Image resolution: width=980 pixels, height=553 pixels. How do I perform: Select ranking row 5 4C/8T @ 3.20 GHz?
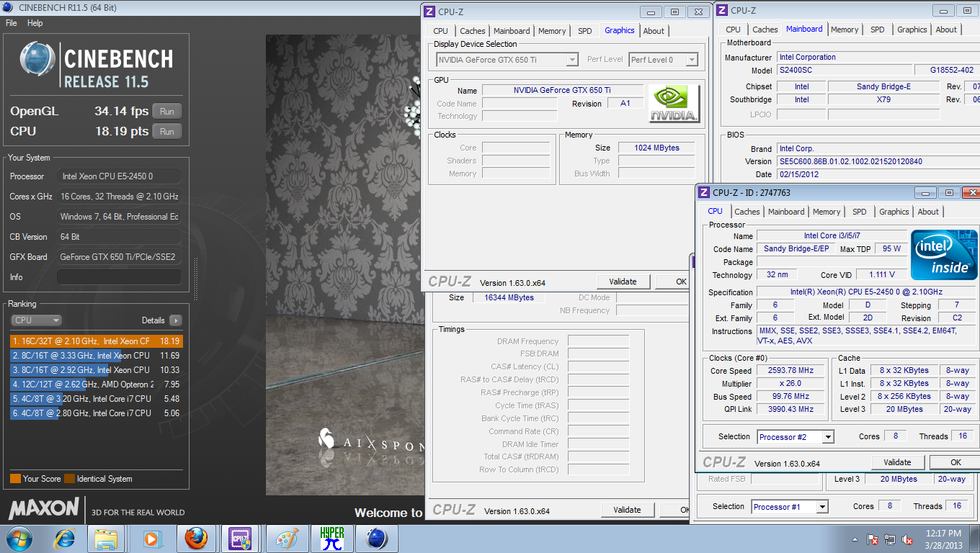[97, 399]
